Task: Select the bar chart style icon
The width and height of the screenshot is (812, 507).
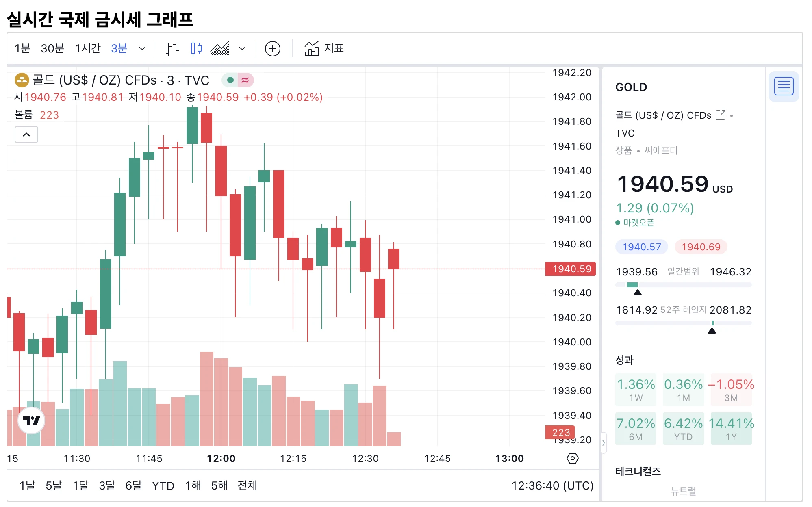Action: click(172, 48)
